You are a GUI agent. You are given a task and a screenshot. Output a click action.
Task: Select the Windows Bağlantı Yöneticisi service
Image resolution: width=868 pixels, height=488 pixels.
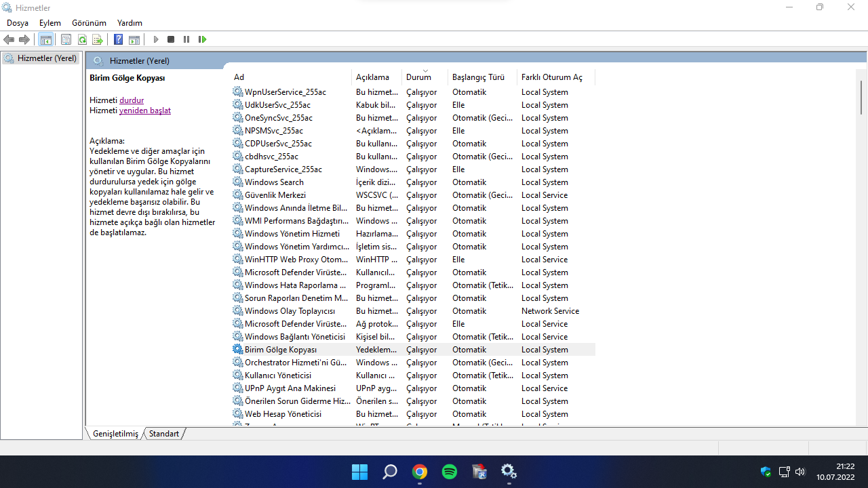tap(413, 337)
